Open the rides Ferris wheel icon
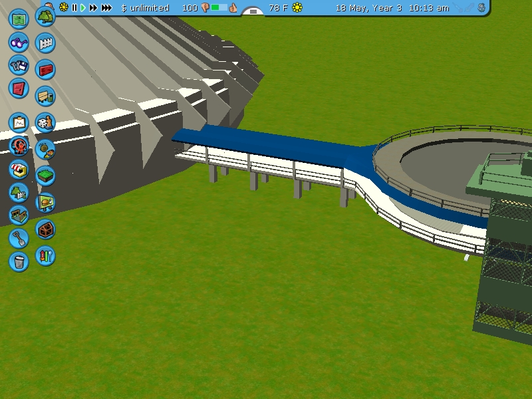 pyautogui.click(x=19, y=145)
